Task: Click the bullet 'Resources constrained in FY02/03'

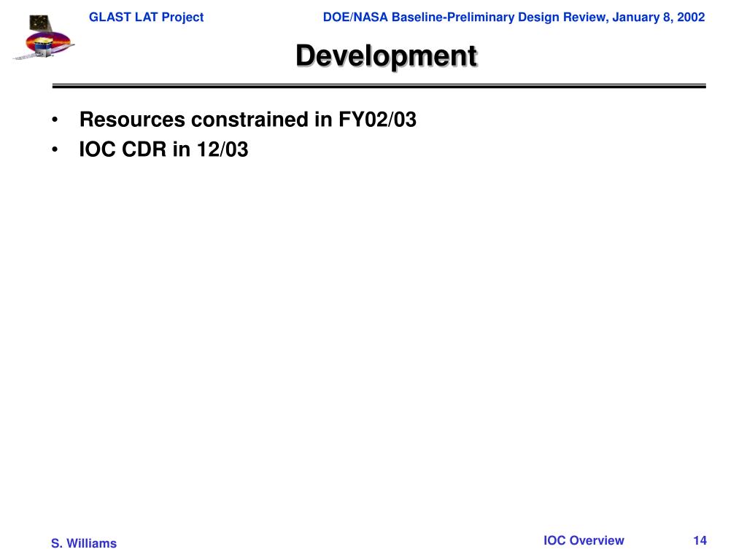Action: pos(248,119)
